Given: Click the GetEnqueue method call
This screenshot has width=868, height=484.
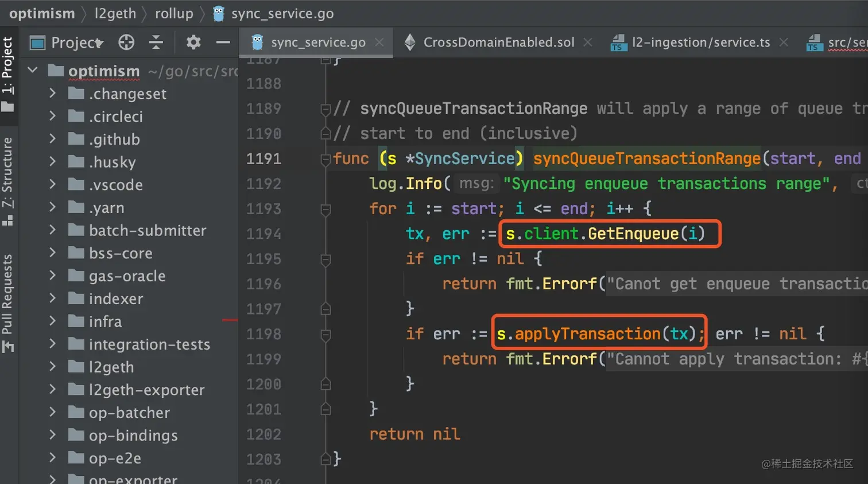Looking at the screenshot, I should pyautogui.click(x=633, y=234).
